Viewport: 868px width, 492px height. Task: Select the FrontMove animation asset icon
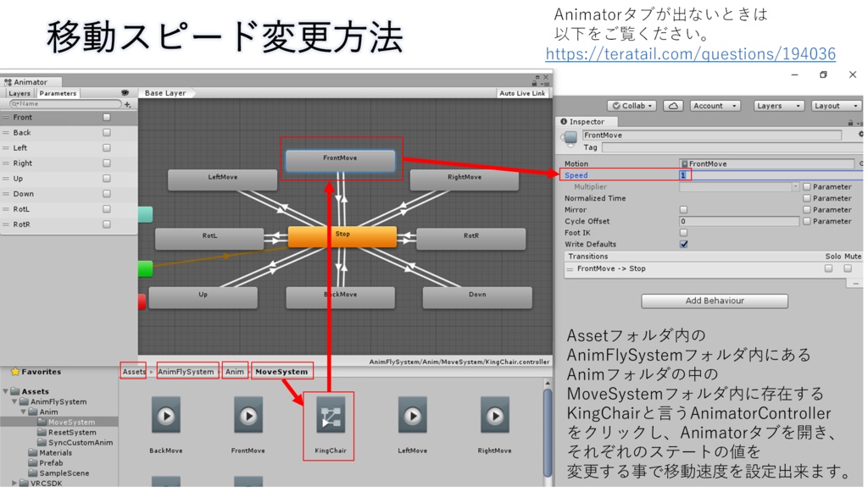247,416
